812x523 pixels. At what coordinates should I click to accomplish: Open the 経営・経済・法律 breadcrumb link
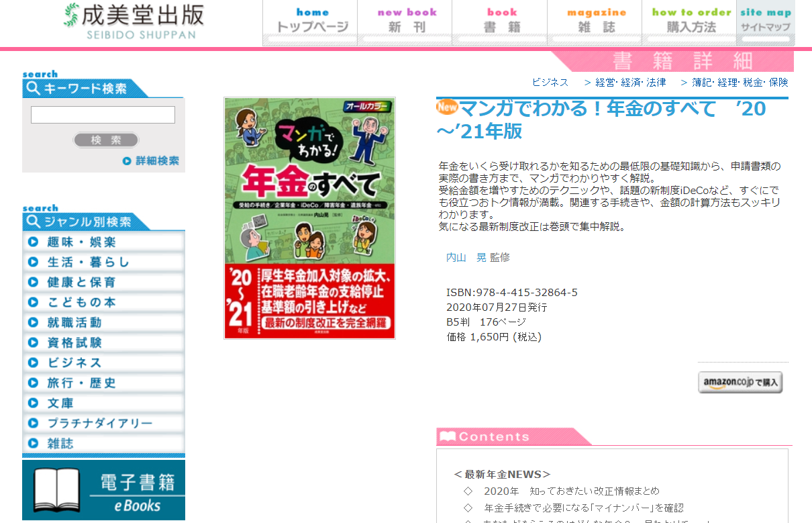[630, 82]
